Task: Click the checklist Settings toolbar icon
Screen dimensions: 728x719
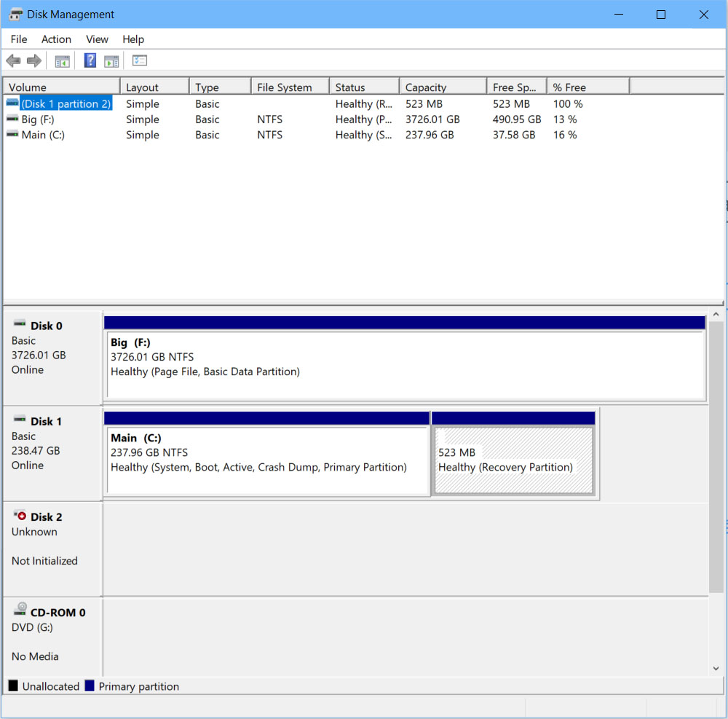Action: (x=140, y=61)
